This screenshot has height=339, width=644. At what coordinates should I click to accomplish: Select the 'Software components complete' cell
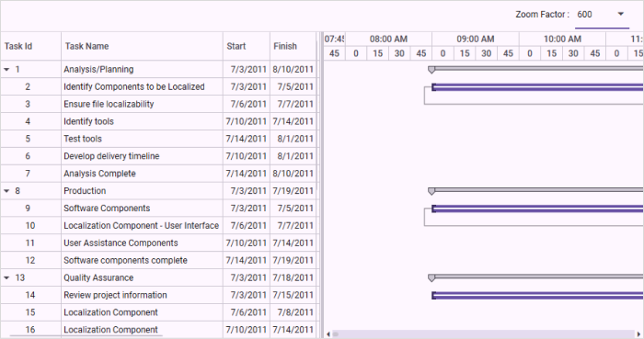(142, 260)
